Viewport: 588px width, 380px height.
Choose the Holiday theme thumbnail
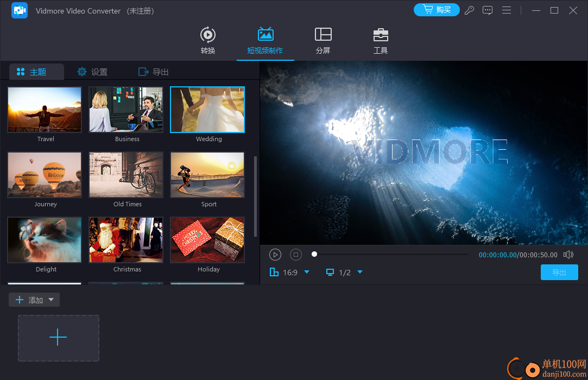tap(207, 240)
